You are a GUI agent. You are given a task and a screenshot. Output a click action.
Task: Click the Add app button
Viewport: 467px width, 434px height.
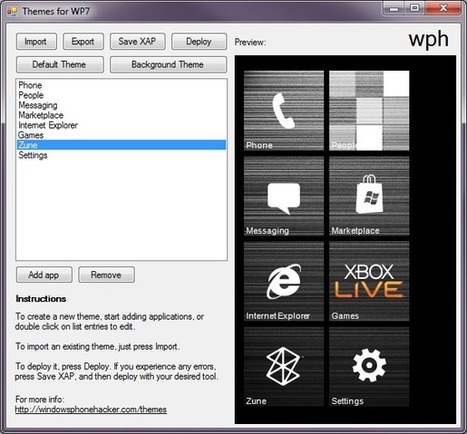(x=44, y=275)
